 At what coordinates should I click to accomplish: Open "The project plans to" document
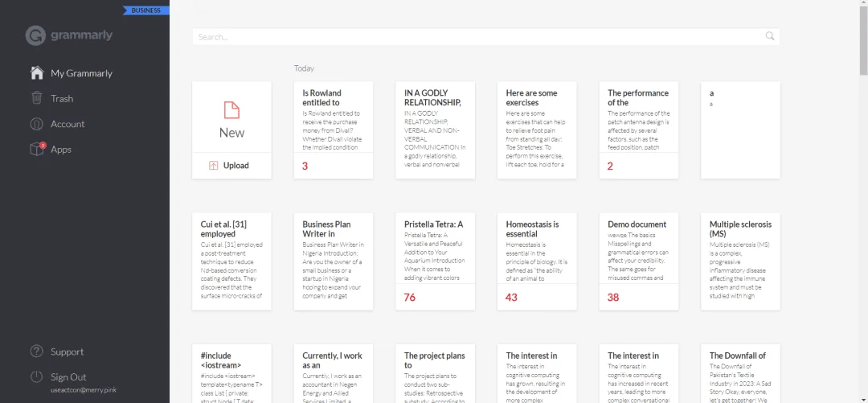pyautogui.click(x=435, y=373)
